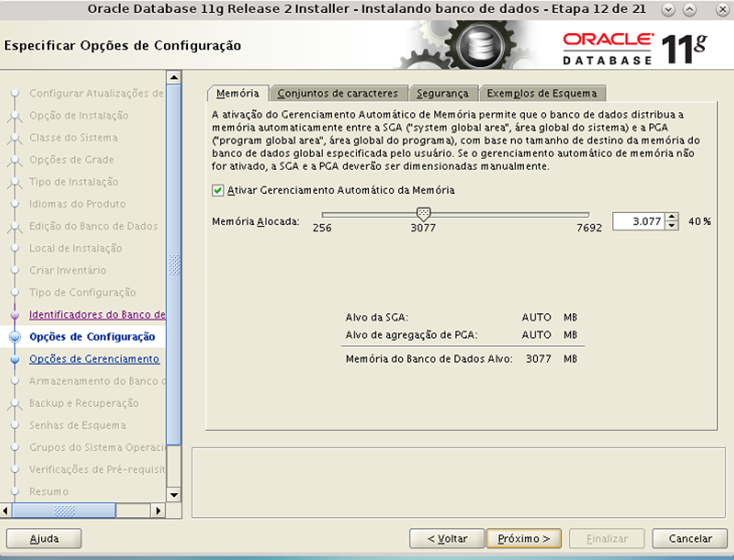Click the "Opção de Instalação" step
The height and width of the screenshot is (560, 734).
point(78,115)
